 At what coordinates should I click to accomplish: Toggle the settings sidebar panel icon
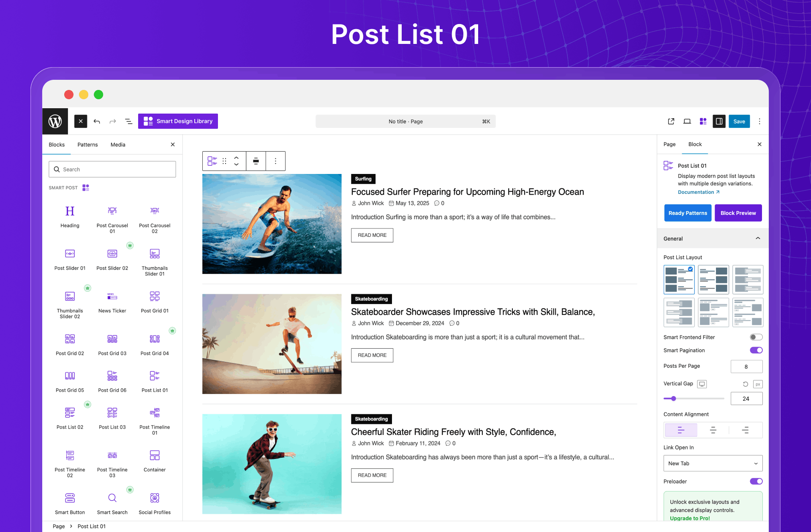coord(719,122)
